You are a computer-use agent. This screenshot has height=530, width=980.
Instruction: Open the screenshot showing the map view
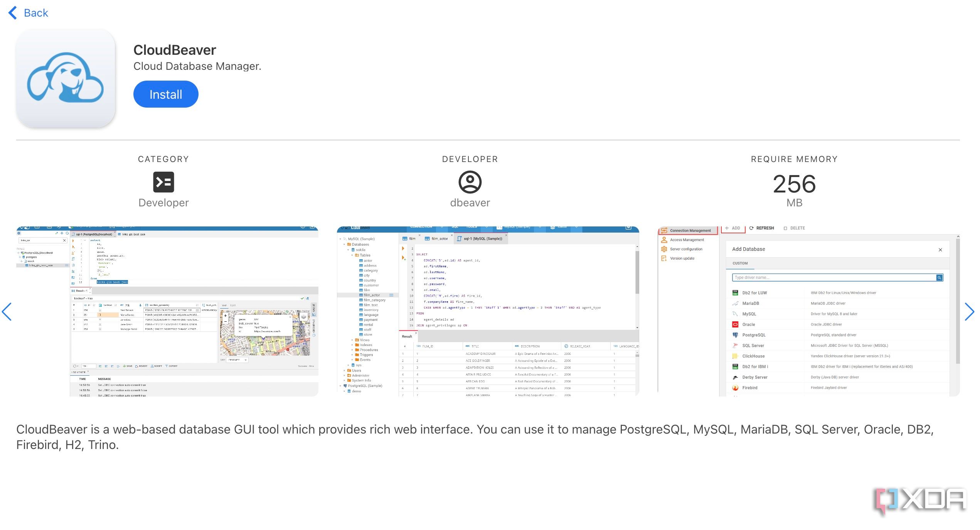(167, 311)
